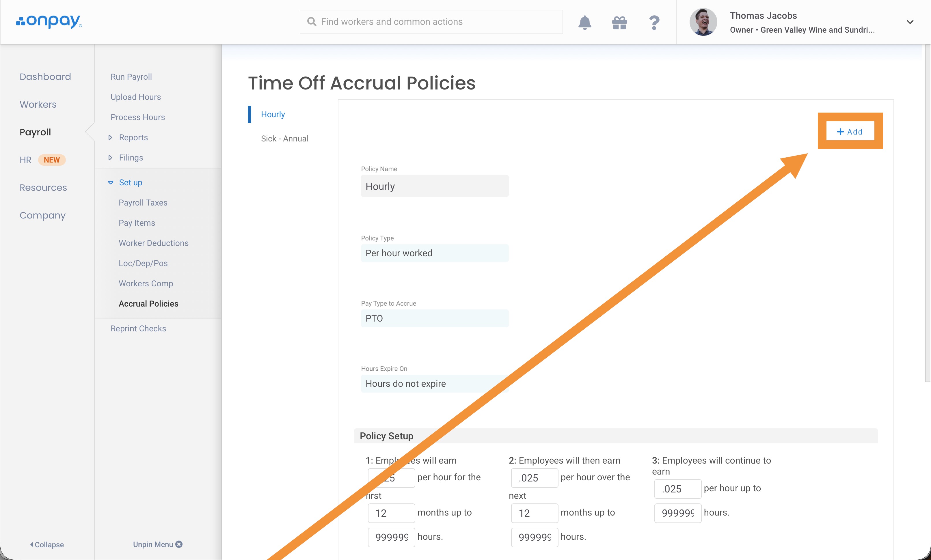This screenshot has height=560, width=931.
Task: Open the Pay Type to Accrue dropdown
Action: pos(434,318)
